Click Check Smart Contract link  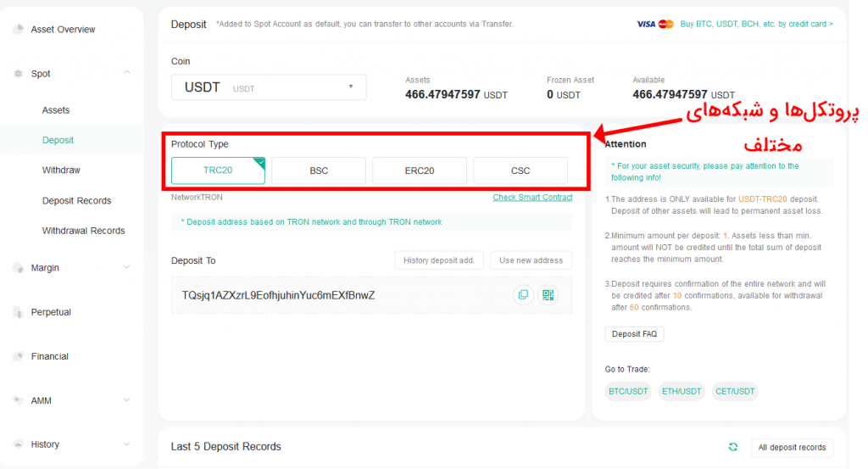coord(532,197)
